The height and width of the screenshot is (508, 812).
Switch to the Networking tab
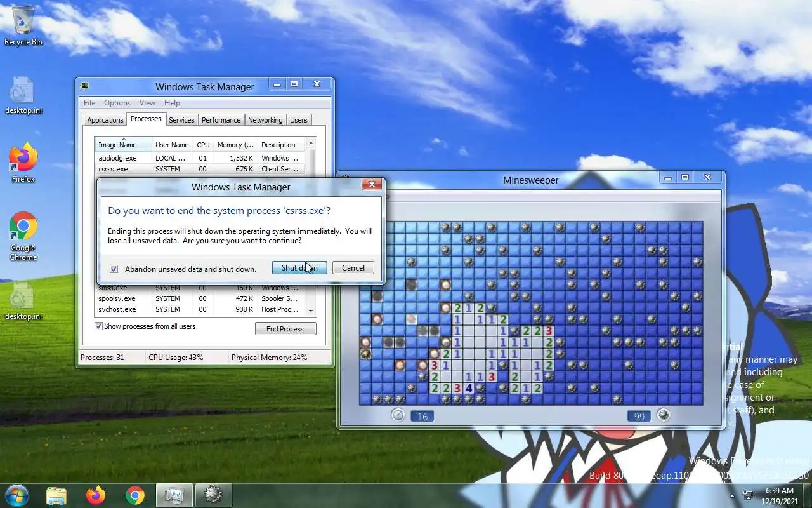pos(265,120)
